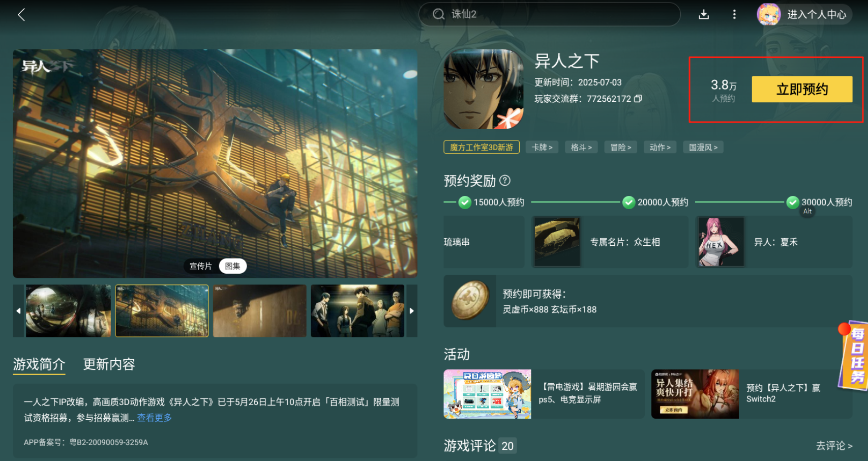Open the downloads manager icon
The height and width of the screenshot is (461, 868).
pyautogui.click(x=704, y=14)
